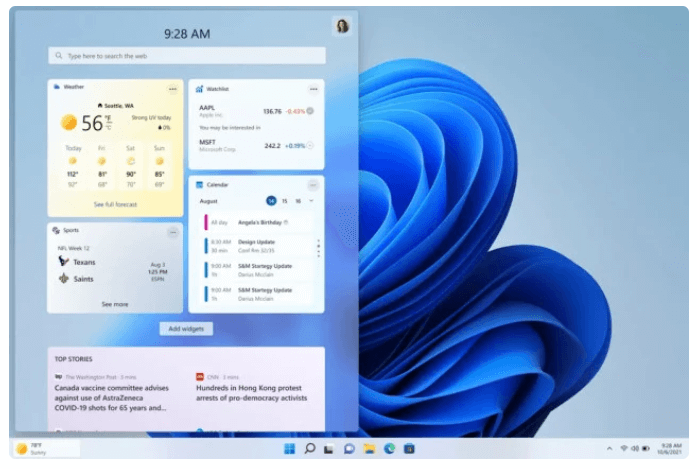Click Seattle, WA location label
This screenshot has width=697, height=469.
[x=116, y=106]
